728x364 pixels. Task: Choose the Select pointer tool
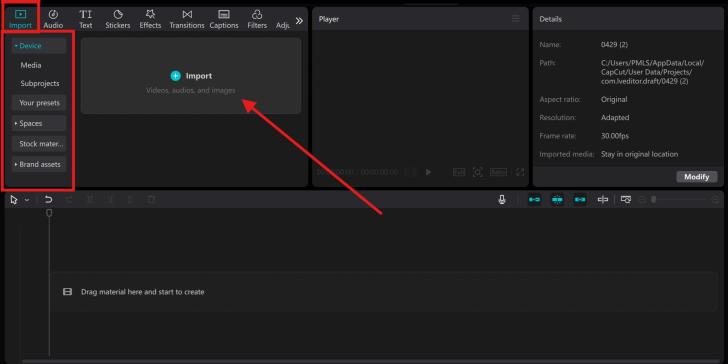click(14, 200)
